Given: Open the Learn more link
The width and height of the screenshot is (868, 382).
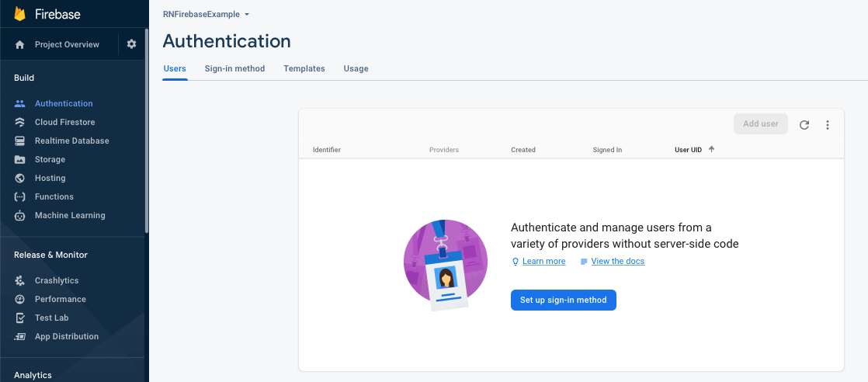Looking at the screenshot, I should tap(544, 262).
